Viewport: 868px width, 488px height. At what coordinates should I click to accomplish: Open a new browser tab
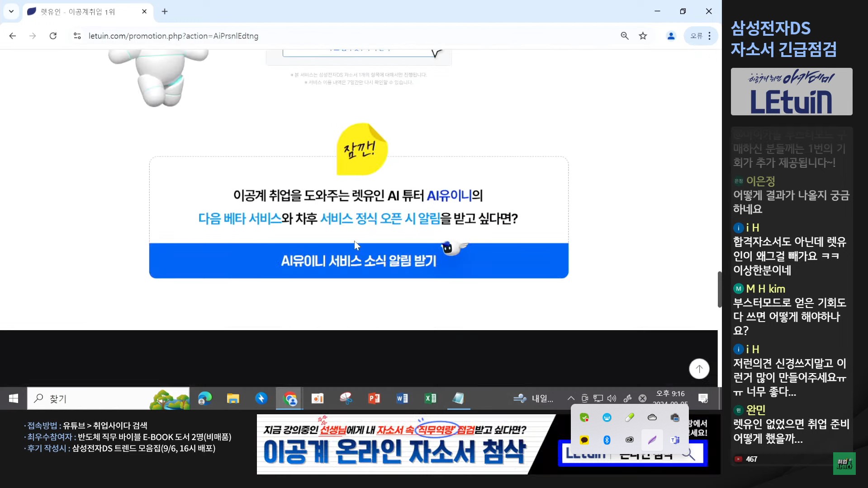pyautogui.click(x=165, y=12)
